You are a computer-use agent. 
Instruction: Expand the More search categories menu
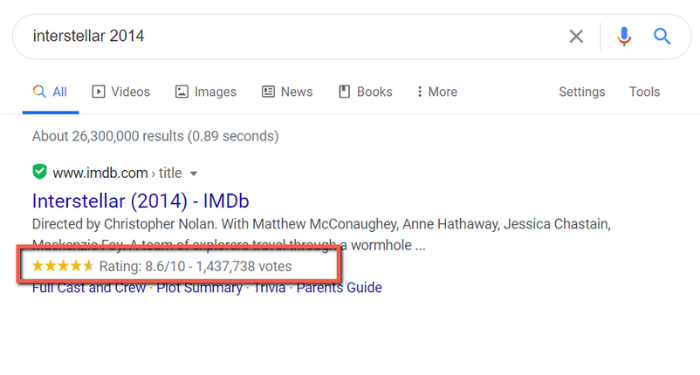click(x=437, y=92)
